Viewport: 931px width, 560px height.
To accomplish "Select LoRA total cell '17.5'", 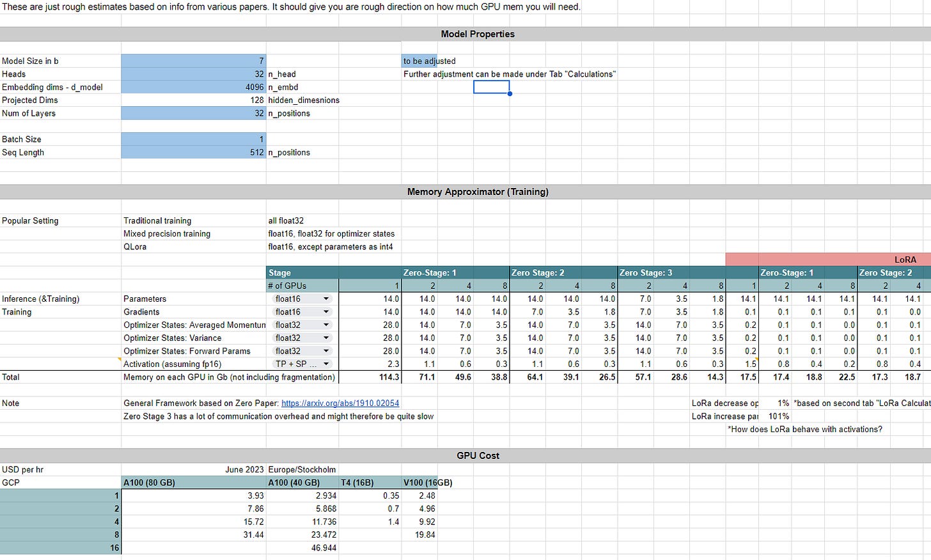I will 742,377.
